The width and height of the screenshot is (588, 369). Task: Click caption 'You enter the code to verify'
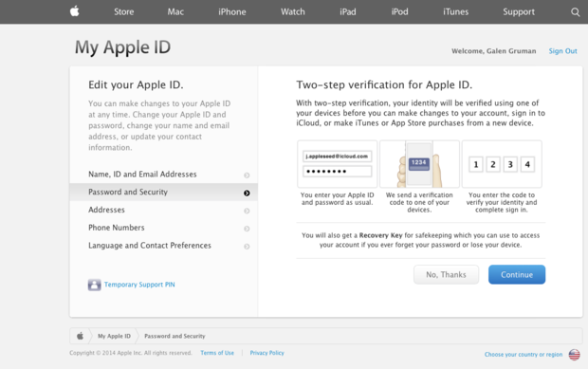[x=502, y=202]
